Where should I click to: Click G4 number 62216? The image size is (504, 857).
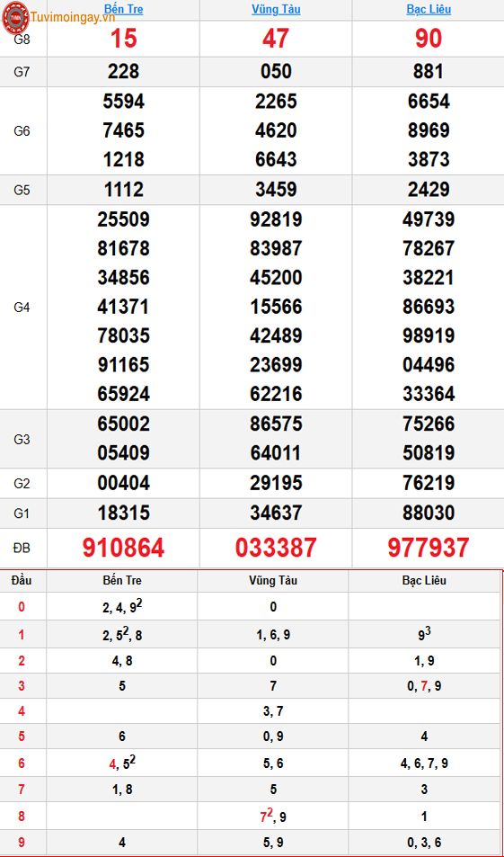click(276, 394)
